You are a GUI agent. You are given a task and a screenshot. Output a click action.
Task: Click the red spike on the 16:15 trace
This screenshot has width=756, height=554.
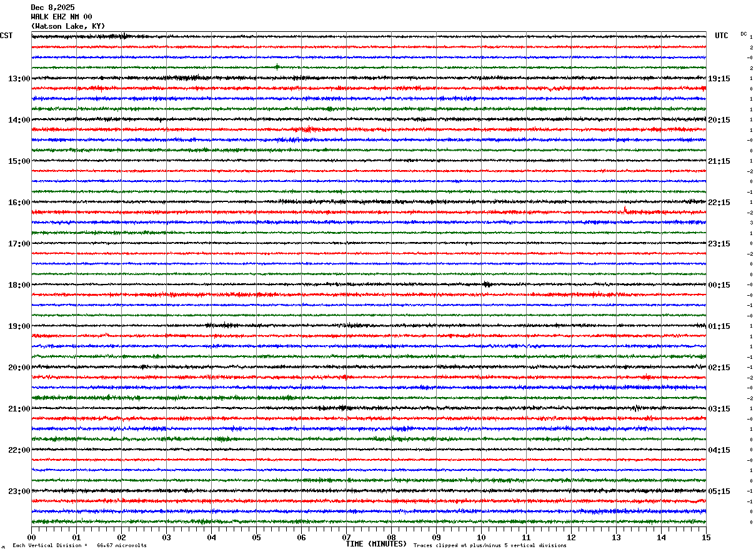point(625,210)
